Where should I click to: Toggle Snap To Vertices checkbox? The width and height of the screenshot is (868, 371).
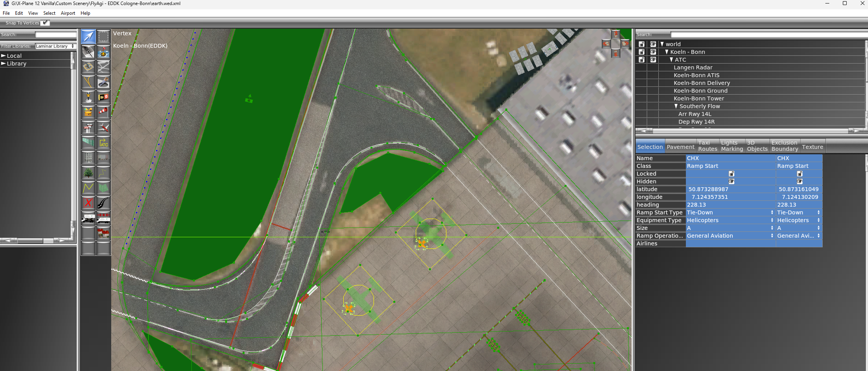pyautogui.click(x=45, y=23)
